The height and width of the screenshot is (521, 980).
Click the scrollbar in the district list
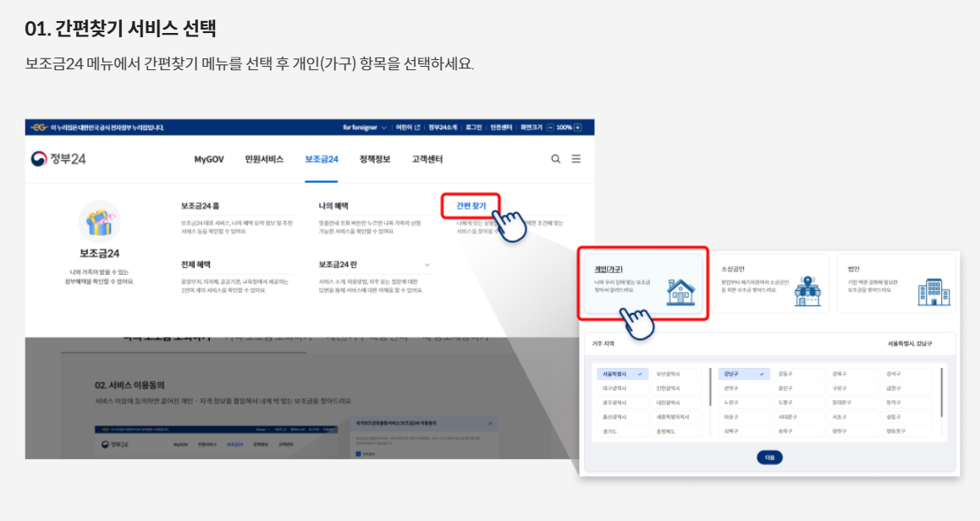(942, 393)
